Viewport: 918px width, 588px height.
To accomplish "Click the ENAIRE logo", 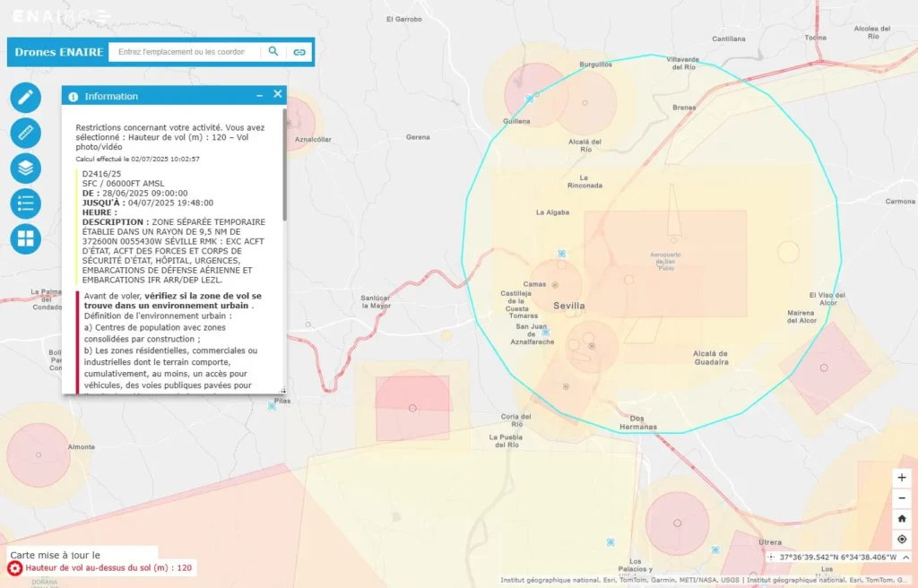I will pyautogui.click(x=61, y=16).
